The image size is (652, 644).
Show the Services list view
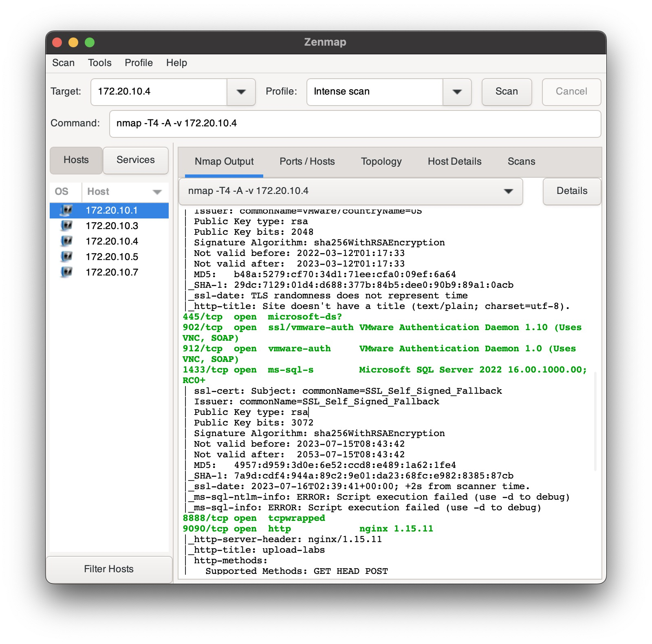(x=136, y=160)
